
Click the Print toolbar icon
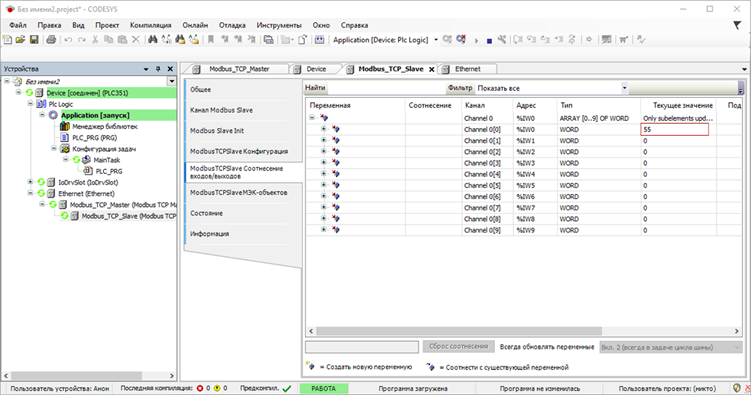pyautogui.click(x=51, y=40)
